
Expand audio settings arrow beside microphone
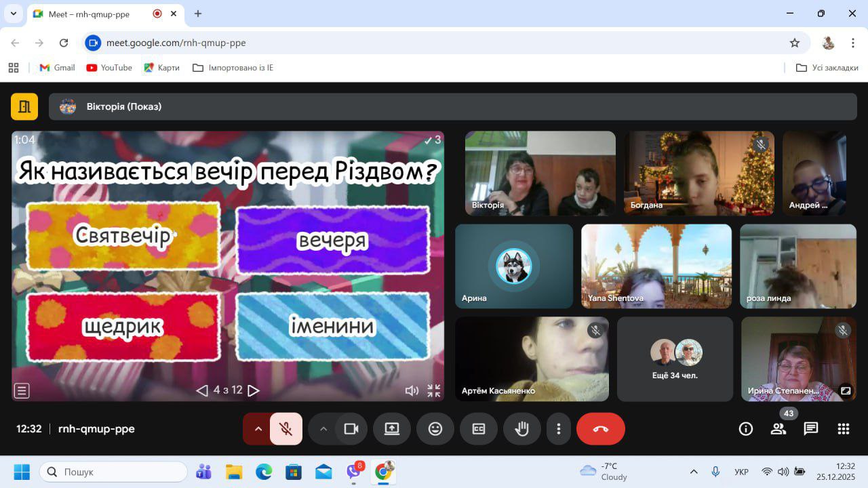tap(258, 429)
